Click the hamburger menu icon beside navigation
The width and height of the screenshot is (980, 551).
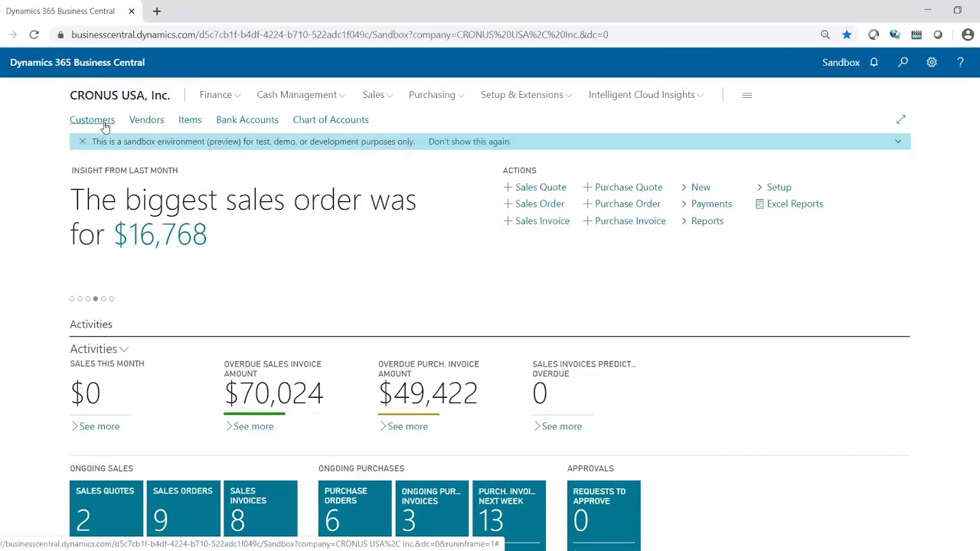[747, 95]
